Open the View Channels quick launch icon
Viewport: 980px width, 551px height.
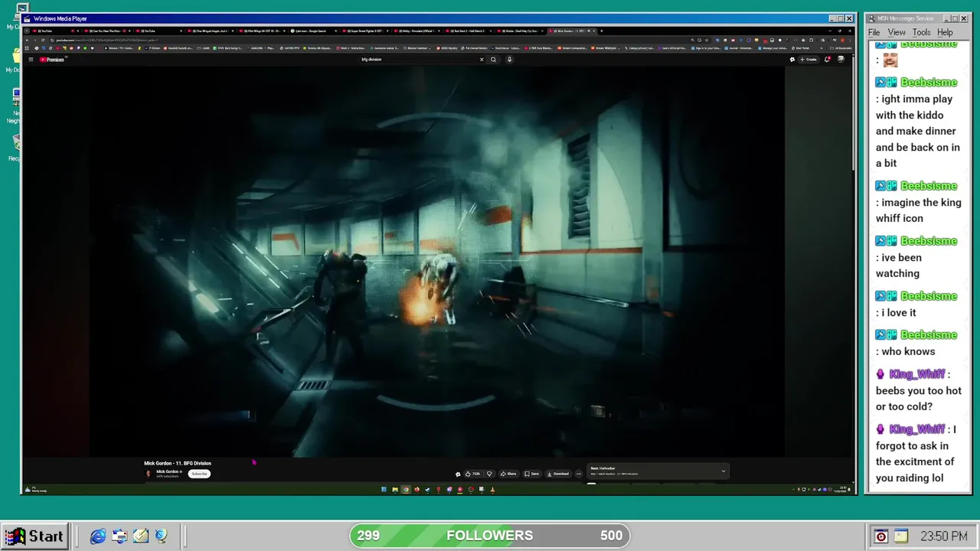161,536
